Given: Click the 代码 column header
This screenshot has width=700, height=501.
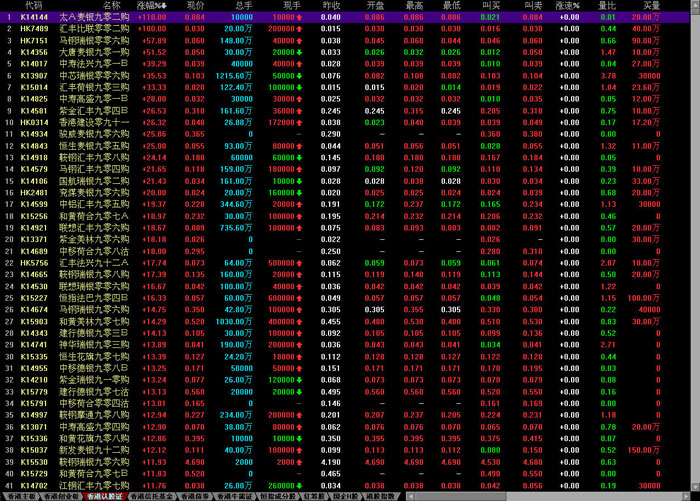Looking at the screenshot, I should coord(33,6).
